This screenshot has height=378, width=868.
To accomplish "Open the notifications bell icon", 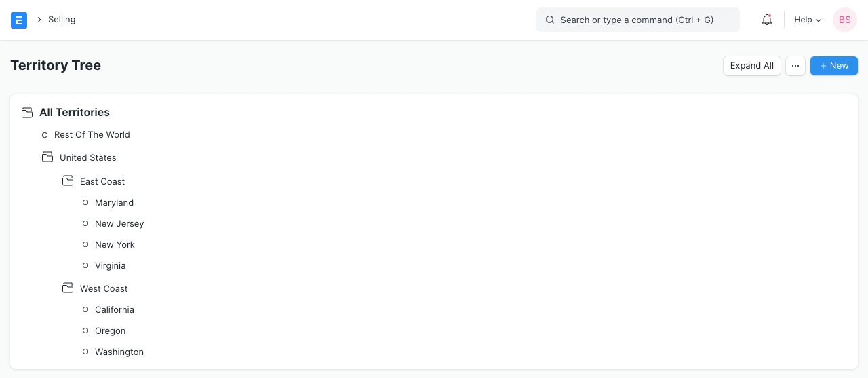I will coord(767,20).
